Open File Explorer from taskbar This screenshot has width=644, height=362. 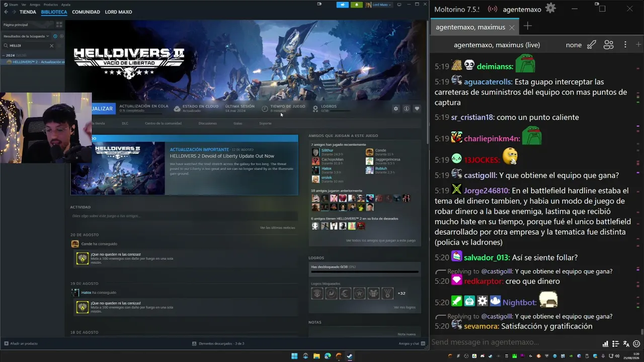tap(316, 356)
